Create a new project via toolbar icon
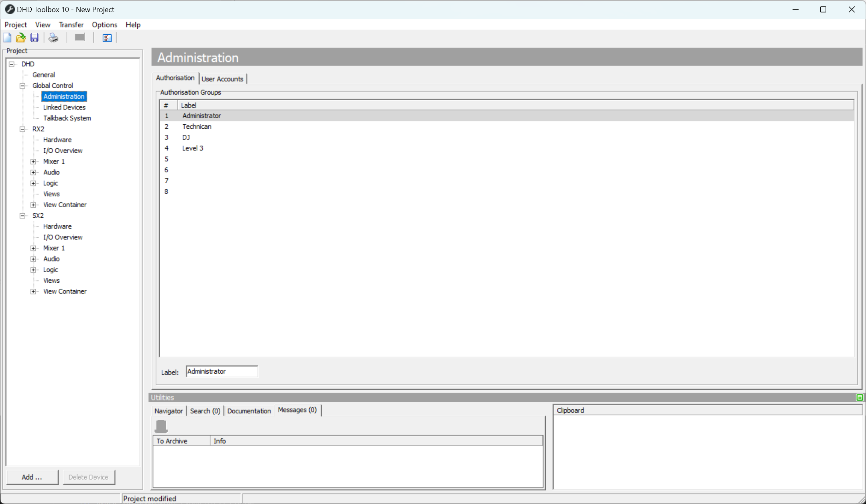This screenshot has height=504, width=866. point(7,37)
